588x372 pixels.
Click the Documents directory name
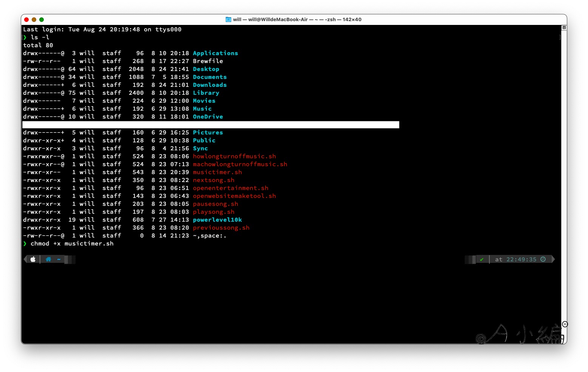pos(210,77)
